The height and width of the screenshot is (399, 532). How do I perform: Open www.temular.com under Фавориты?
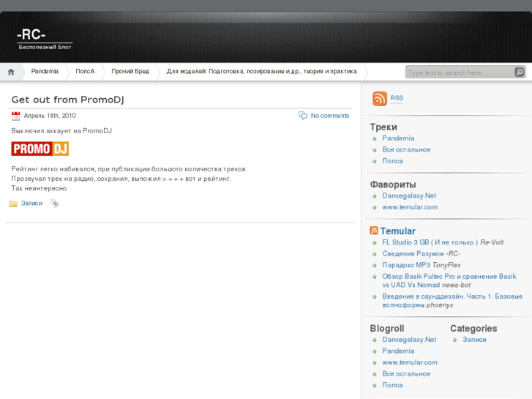pyautogui.click(x=410, y=207)
